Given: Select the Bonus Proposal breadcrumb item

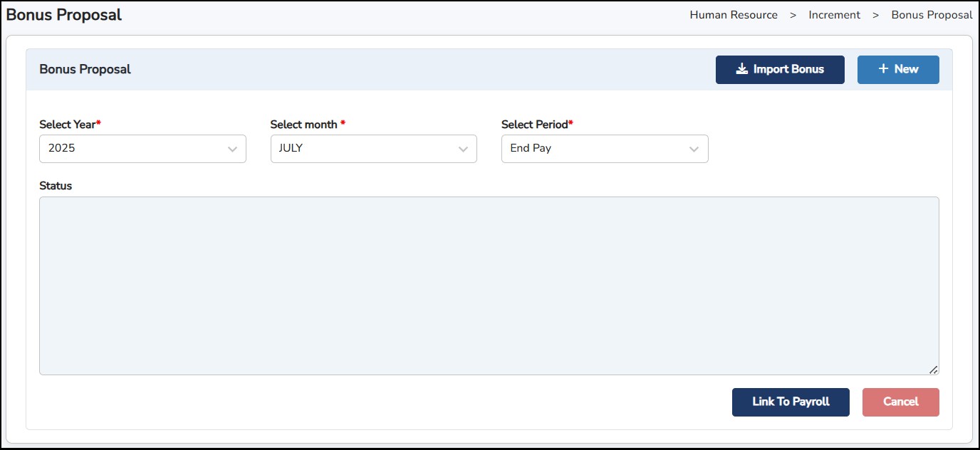Looking at the screenshot, I should (x=932, y=15).
